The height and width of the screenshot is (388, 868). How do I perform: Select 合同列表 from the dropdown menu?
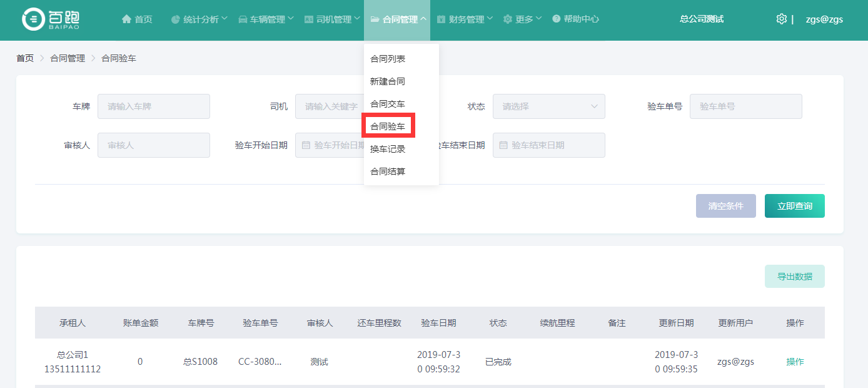click(x=388, y=59)
